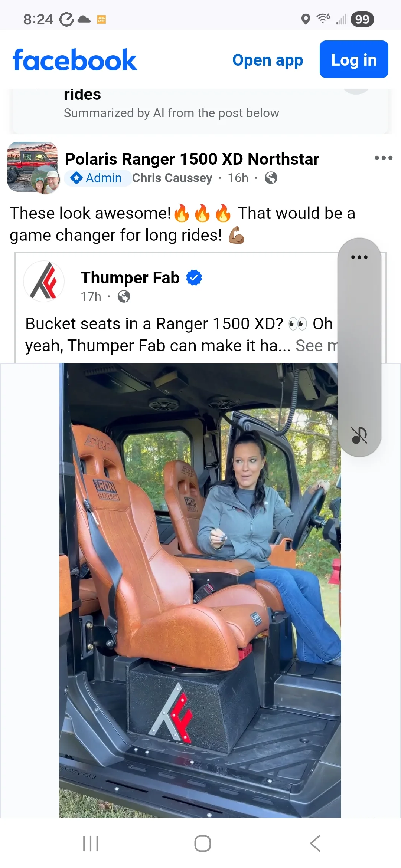Open Chris Caussey profile
This screenshot has width=401, height=868.
(x=172, y=178)
